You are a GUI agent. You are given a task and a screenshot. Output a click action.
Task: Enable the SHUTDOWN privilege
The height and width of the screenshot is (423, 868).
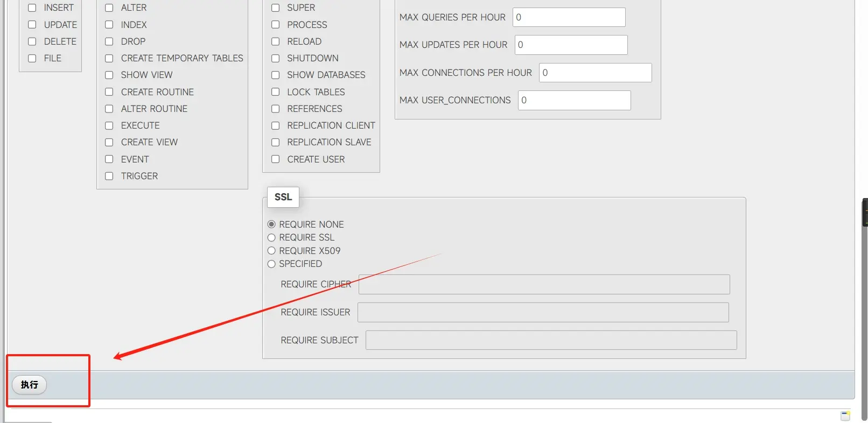click(276, 58)
